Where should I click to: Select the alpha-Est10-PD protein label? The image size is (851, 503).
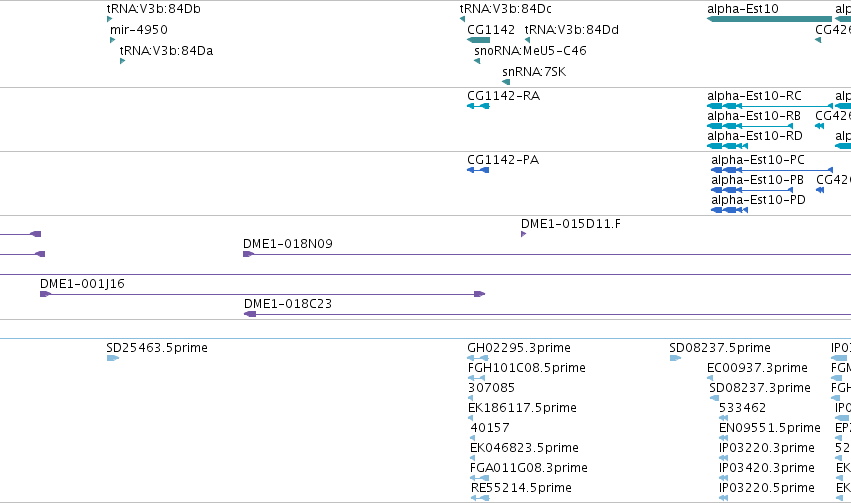(758, 200)
